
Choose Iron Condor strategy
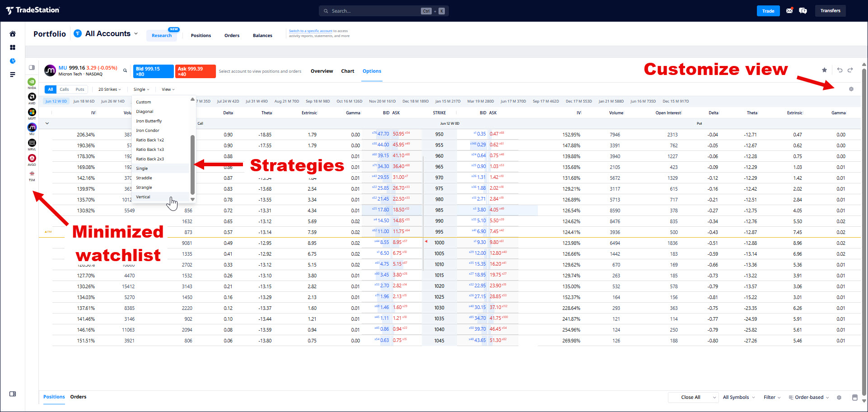pyautogui.click(x=160, y=131)
